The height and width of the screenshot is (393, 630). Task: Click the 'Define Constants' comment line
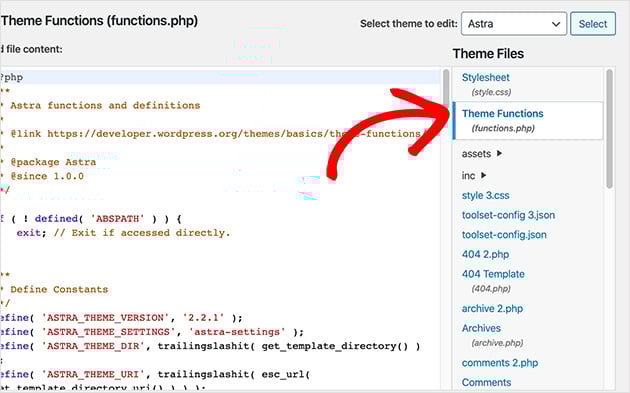click(59, 290)
